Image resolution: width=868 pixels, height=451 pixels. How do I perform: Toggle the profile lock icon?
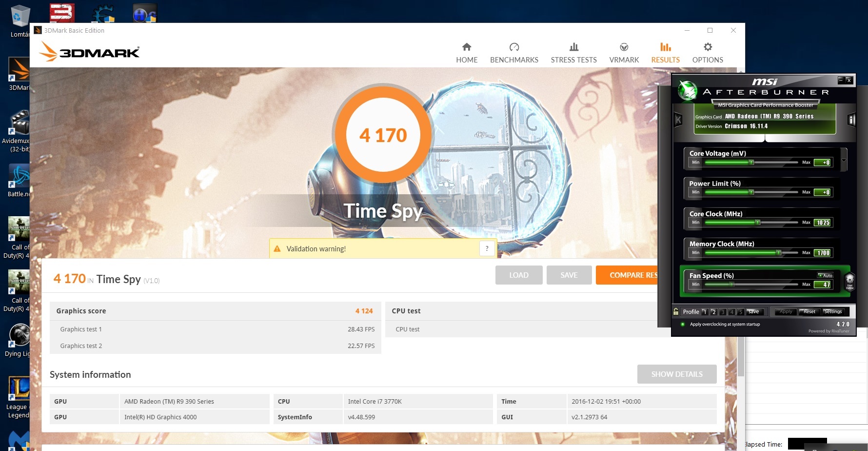pos(676,311)
